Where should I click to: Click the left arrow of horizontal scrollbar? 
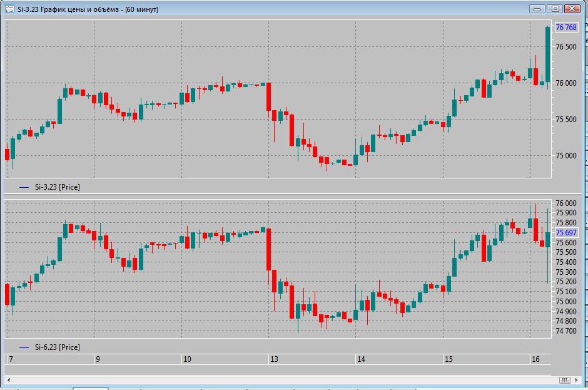[9, 380]
